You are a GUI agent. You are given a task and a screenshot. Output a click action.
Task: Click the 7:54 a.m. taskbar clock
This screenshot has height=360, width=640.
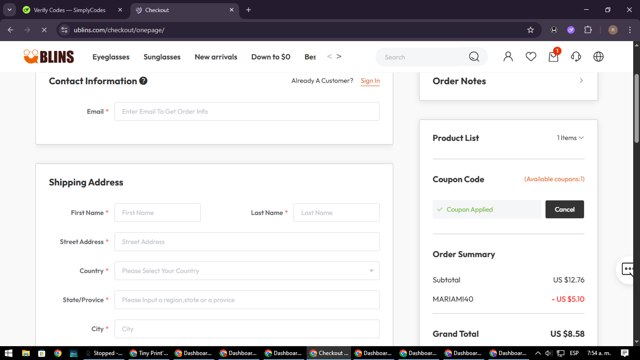(599, 353)
